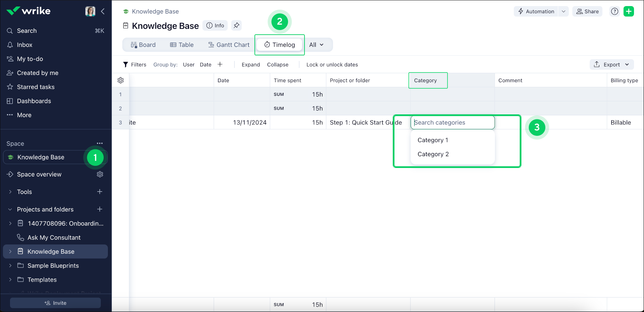Click the Share button
644x312 pixels.
(587, 11)
